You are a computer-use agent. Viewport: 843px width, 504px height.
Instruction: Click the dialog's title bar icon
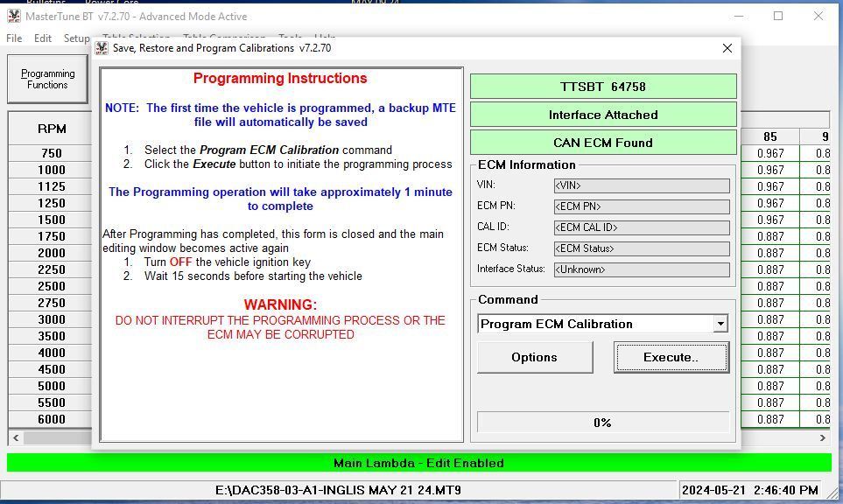(x=102, y=48)
